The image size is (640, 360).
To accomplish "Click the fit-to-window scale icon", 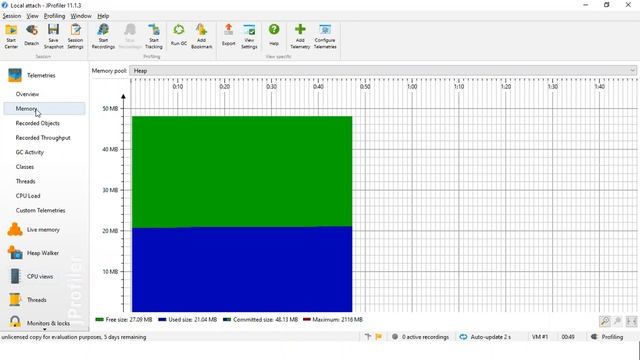I will (x=631, y=321).
